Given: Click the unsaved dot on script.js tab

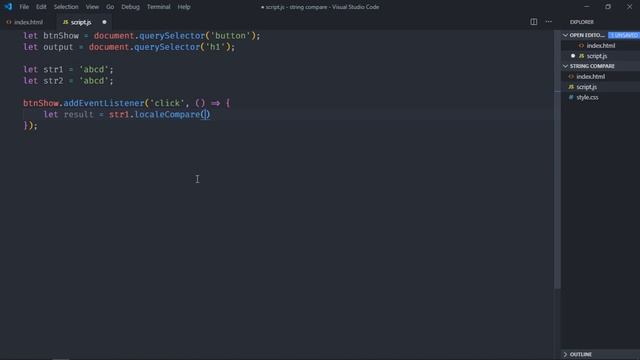Looking at the screenshot, I should pyautogui.click(x=104, y=22).
